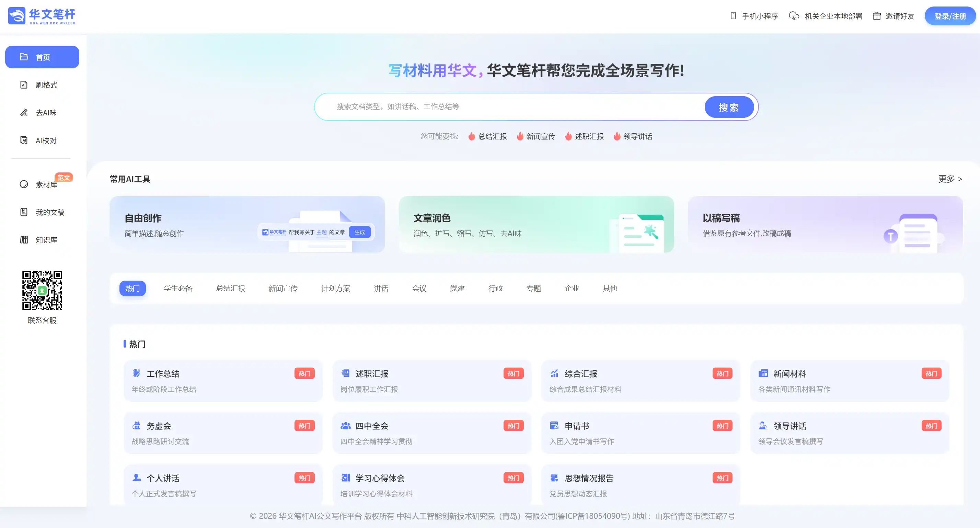This screenshot has height=528, width=980.
Task: Click 务虚会 card icon
Action: [136, 425]
